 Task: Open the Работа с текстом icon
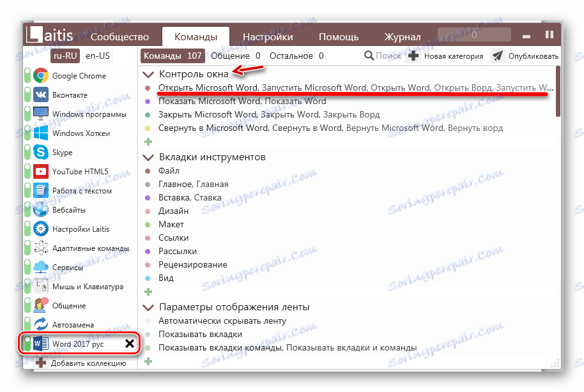pyautogui.click(x=41, y=191)
